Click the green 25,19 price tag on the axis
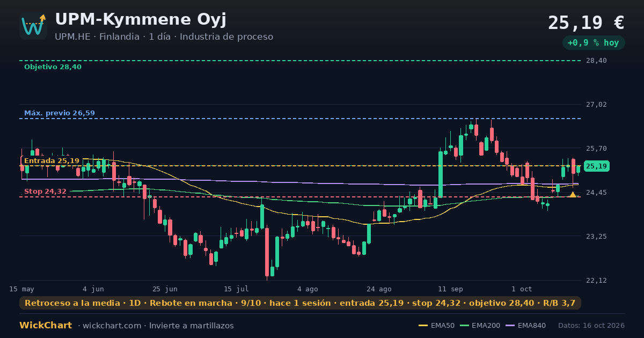Screen dimensions: 644x338 tap(596, 166)
